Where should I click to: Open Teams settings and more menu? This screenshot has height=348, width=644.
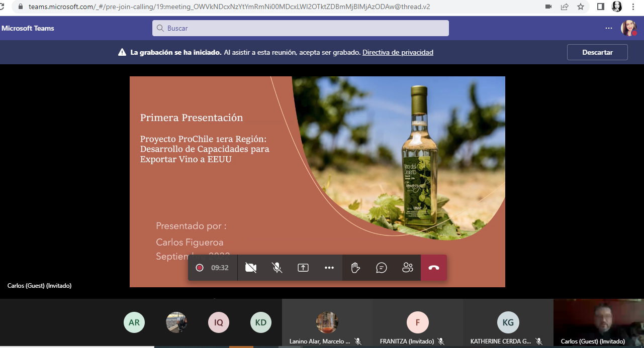click(609, 28)
